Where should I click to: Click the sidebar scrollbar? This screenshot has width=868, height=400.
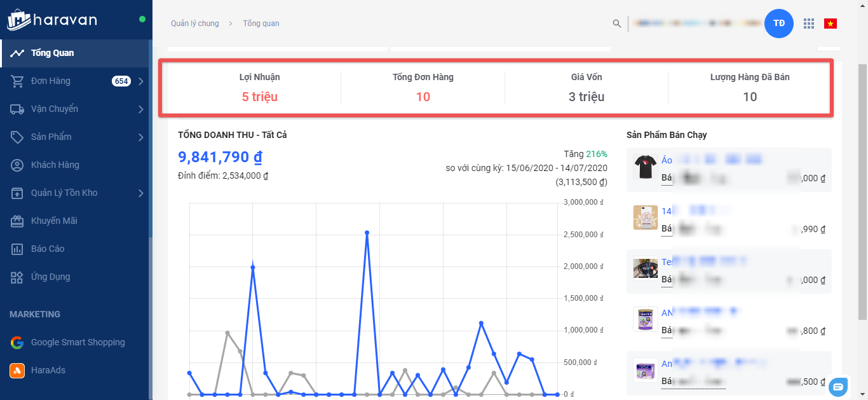pyautogui.click(x=150, y=140)
